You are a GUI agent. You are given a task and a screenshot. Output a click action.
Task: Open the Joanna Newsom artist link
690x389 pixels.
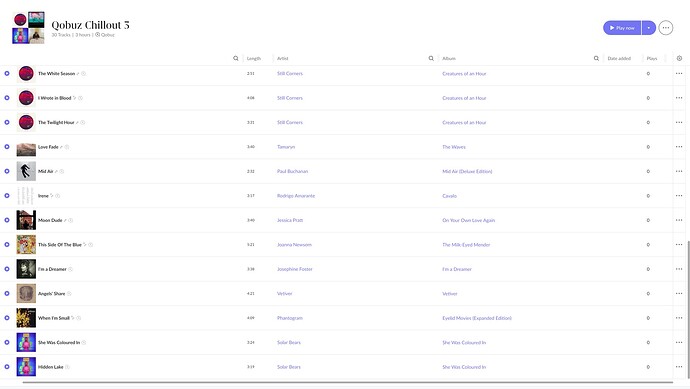[x=294, y=245]
